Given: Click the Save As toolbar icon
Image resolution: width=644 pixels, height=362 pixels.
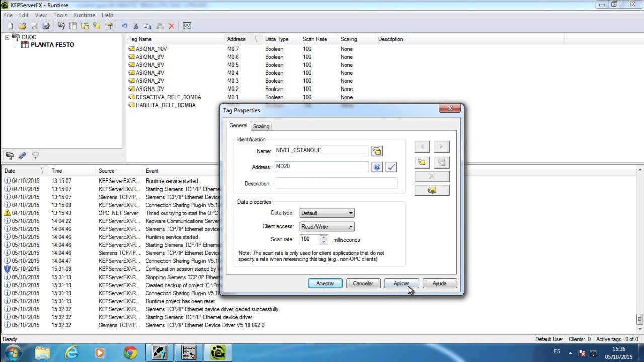Looking at the screenshot, I should click(46, 26).
